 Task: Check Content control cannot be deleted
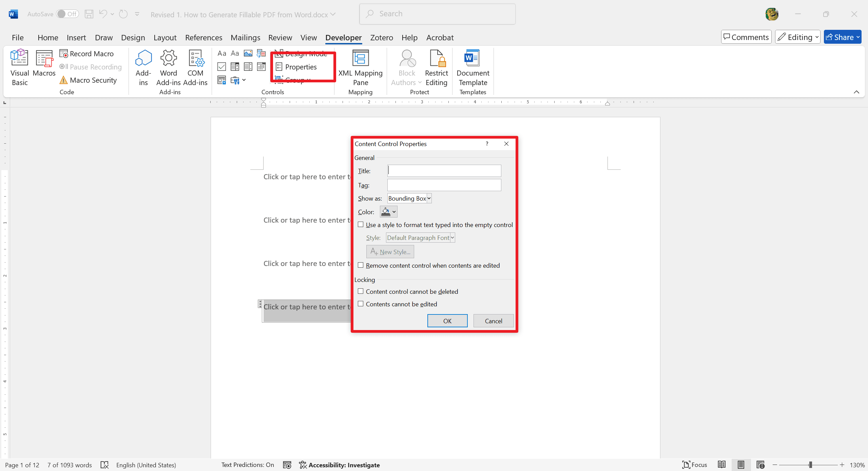(x=361, y=291)
